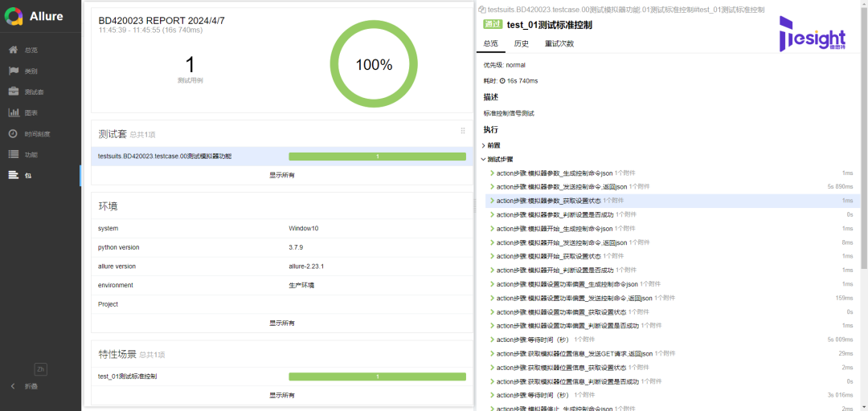Collapse the 测试步骤 section
Viewport: 868px width, 411px height.
[496, 159]
